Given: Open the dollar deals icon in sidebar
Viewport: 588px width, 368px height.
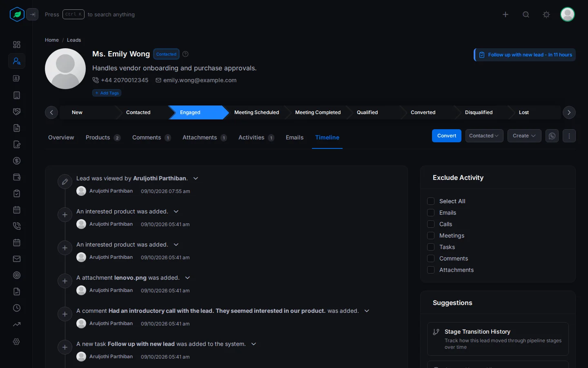Looking at the screenshot, I should click(x=17, y=161).
